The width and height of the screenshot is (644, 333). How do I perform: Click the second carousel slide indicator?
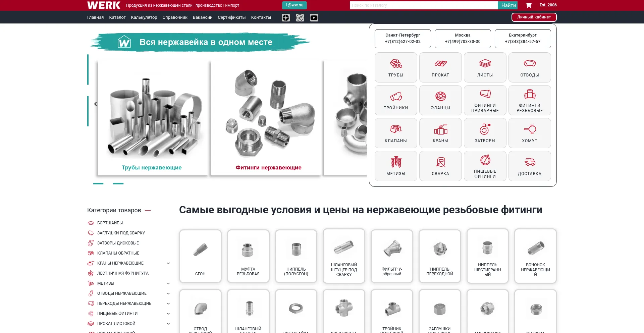pyautogui.click(x=118, y=183)
